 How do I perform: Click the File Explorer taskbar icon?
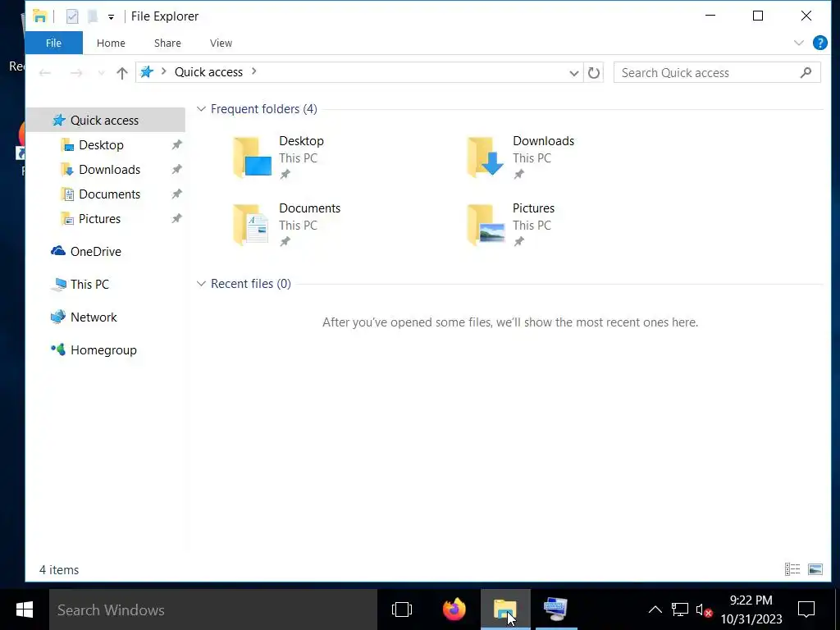[505, 609]
